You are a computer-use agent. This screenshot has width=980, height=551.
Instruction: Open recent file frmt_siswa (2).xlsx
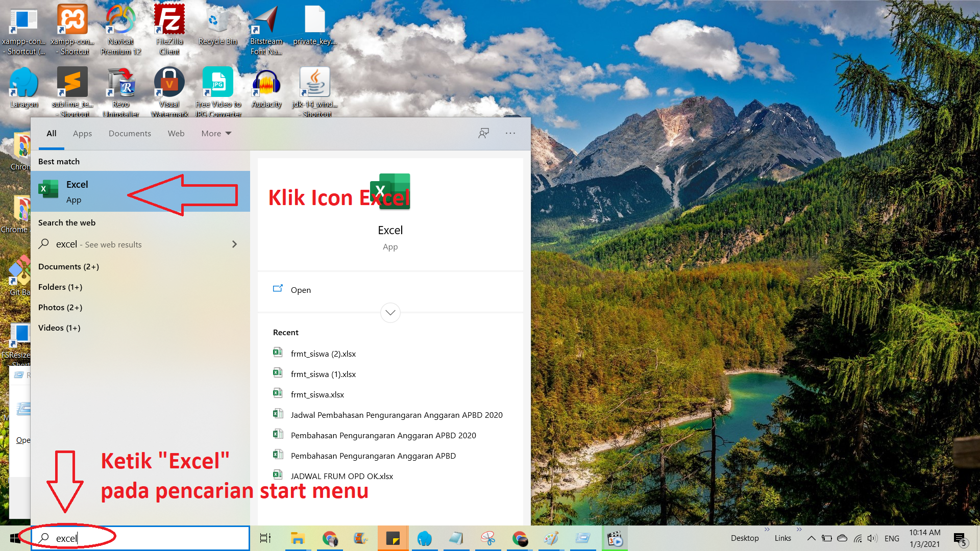tap(323, 354)
